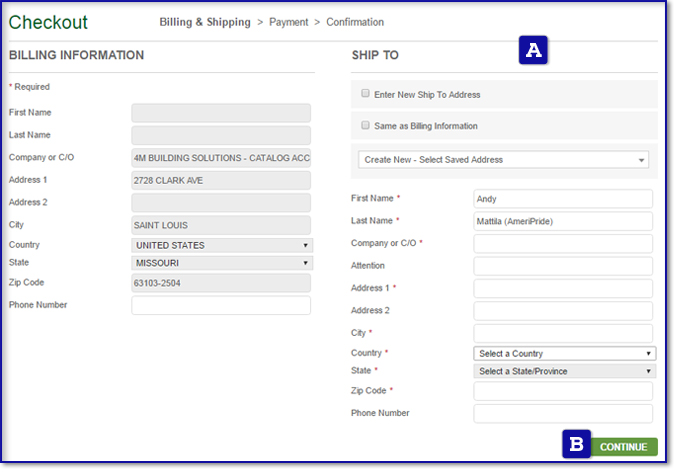
Task: Open the Select Saved Address dropdown
Action: click(x=503, y=159)
